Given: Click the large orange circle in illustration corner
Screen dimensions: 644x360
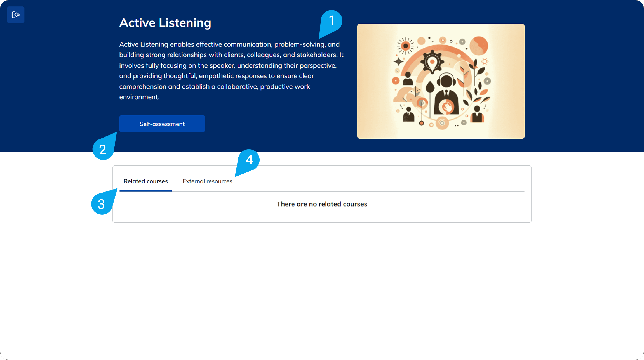Looking at the screenshot, I should [479, 46].
